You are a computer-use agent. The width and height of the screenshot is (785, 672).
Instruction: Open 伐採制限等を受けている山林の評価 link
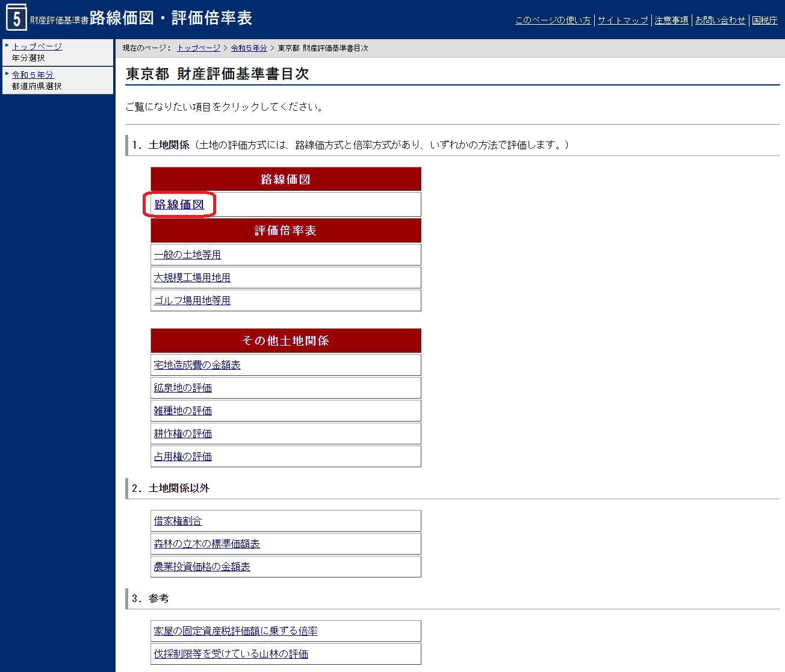231,654
